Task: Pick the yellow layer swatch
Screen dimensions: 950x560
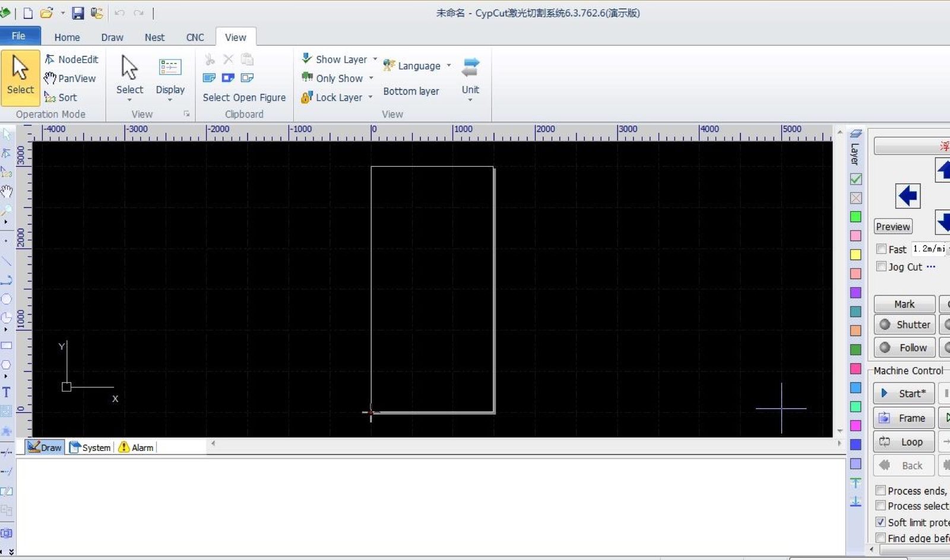Action: pyautogui.click(x=856, y=255)
